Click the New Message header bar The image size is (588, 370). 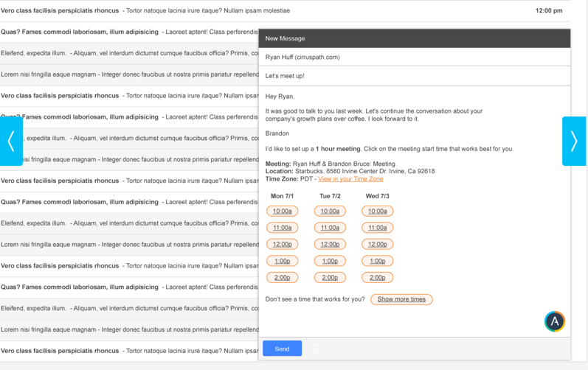point(414,38)
